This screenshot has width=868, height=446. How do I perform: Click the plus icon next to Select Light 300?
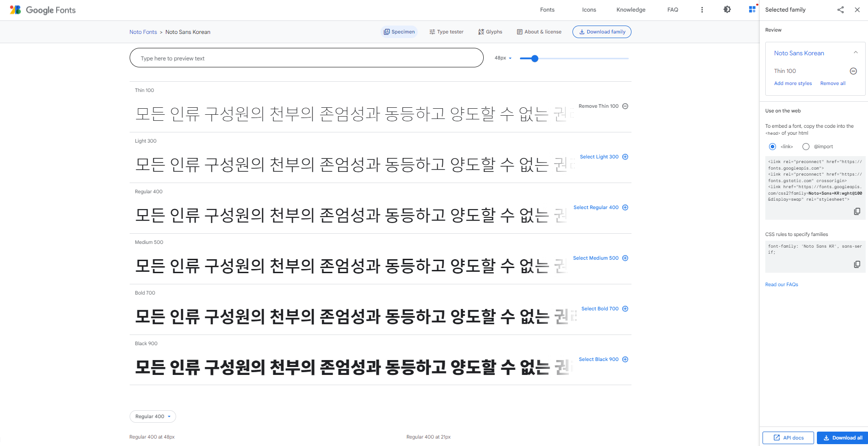coord(625,157)
